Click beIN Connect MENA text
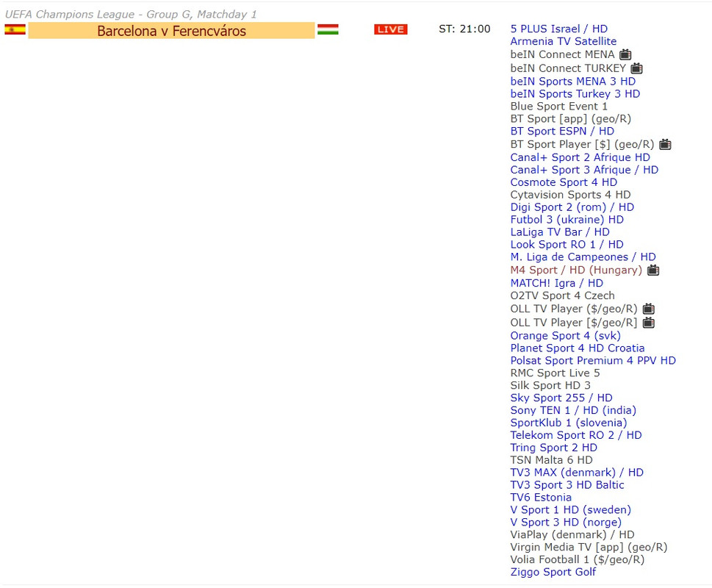This screenshot has width=712, height=588. pyautogui.click(x=562, y=54)
